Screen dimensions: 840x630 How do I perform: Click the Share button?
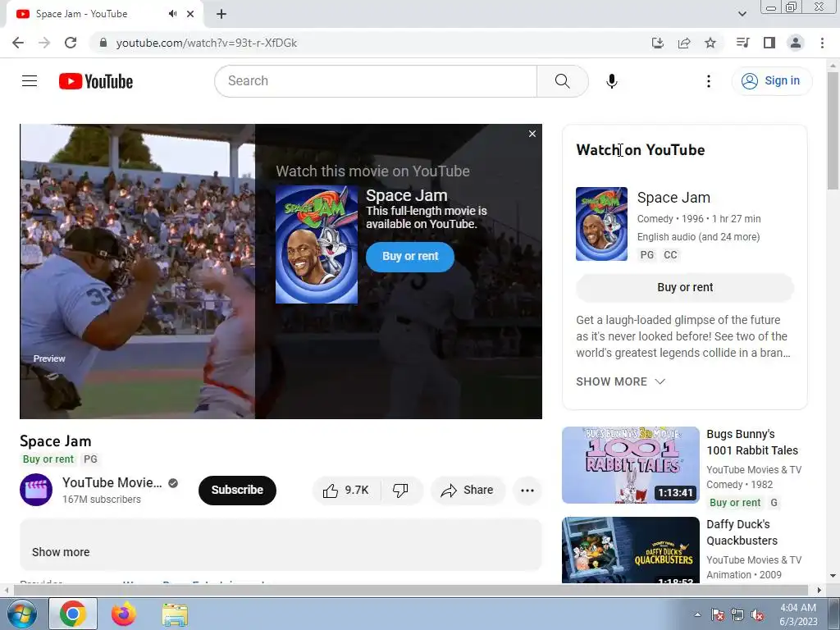[x=468, y=491]
